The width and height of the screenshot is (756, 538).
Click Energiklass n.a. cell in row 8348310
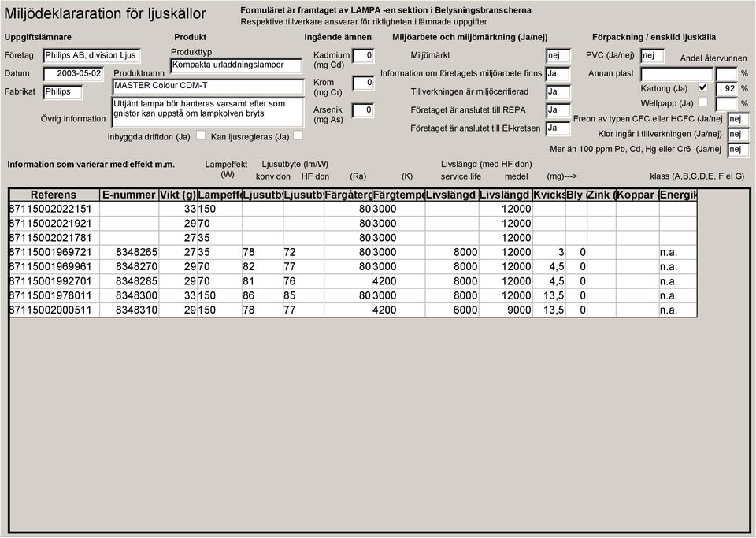[678, 310]
